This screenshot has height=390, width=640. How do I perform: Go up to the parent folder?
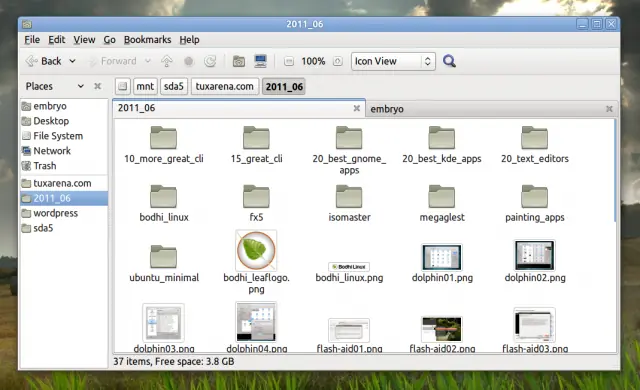[167, 61]
